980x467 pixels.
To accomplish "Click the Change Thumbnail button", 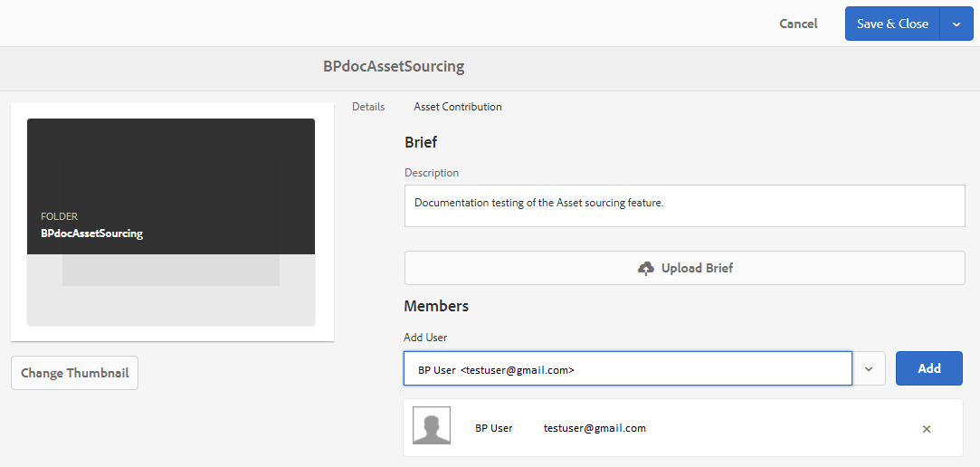I will [x=74, y=373].
